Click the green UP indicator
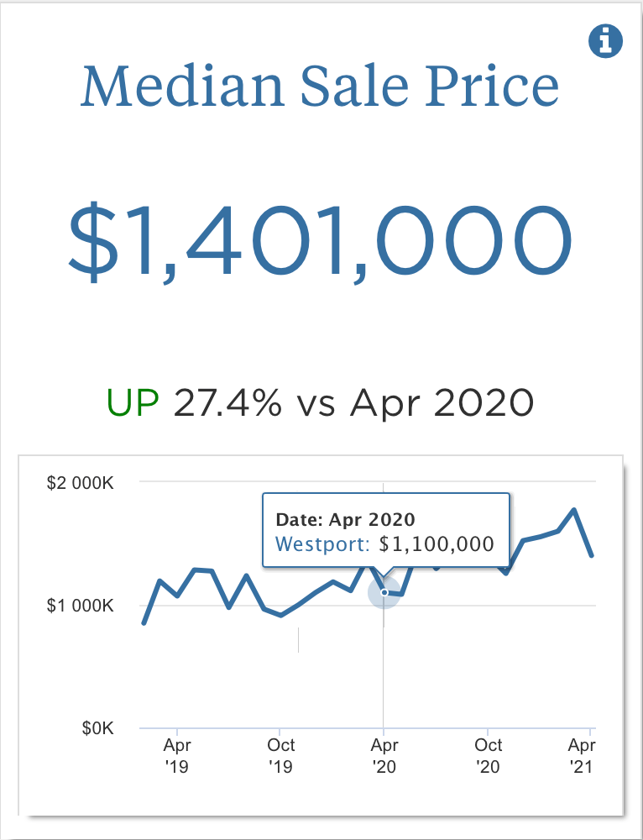 tap(133, 404)
